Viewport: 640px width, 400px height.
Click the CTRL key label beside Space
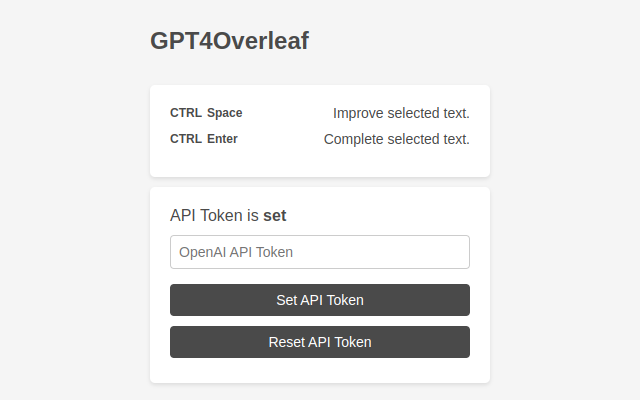point(186,113)
